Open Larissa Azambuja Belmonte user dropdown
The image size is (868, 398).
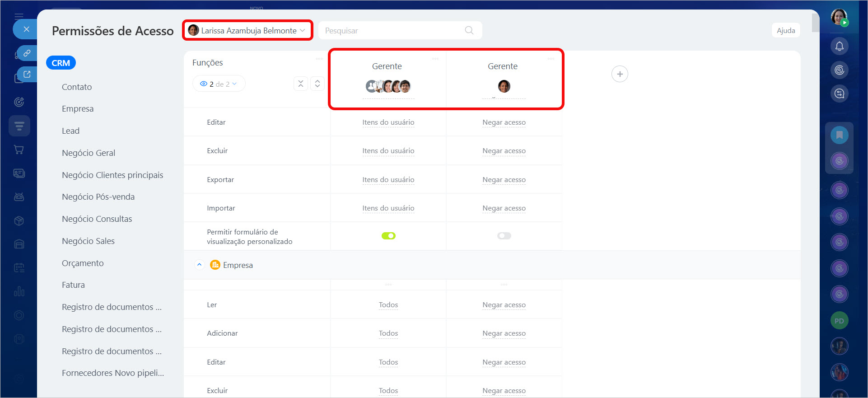click(247, 30)
